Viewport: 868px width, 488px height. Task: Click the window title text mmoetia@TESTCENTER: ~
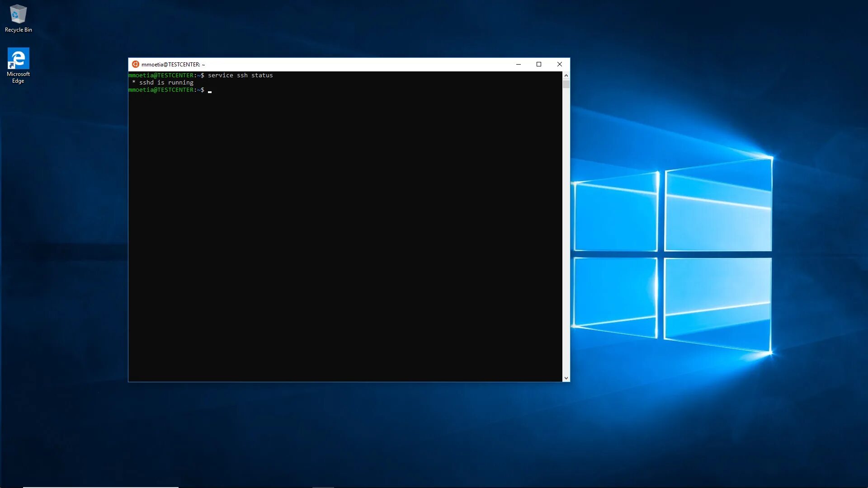173,65
